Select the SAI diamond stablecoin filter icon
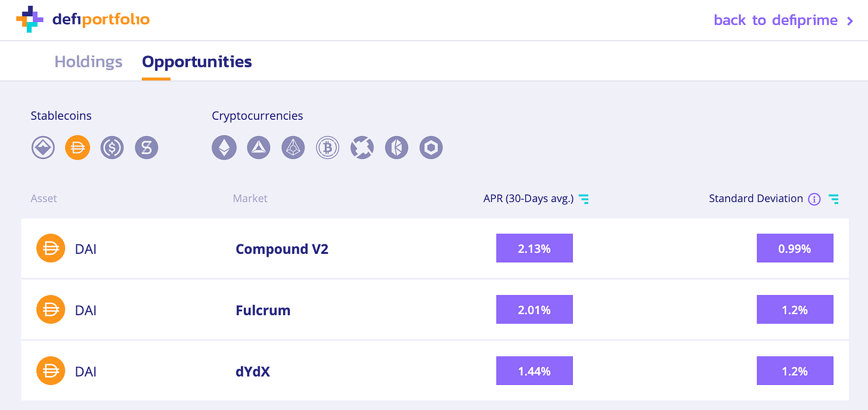Viewport: 868px width, 410px height. tap(43, 147)
